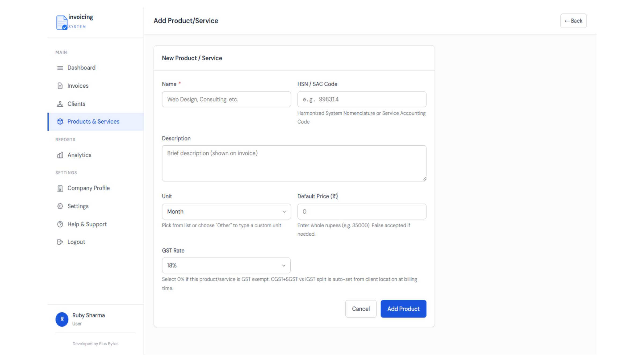Screen dimensions: 644x362
Task: Click the Settings gear icon
Action: [x=60, y=206]
